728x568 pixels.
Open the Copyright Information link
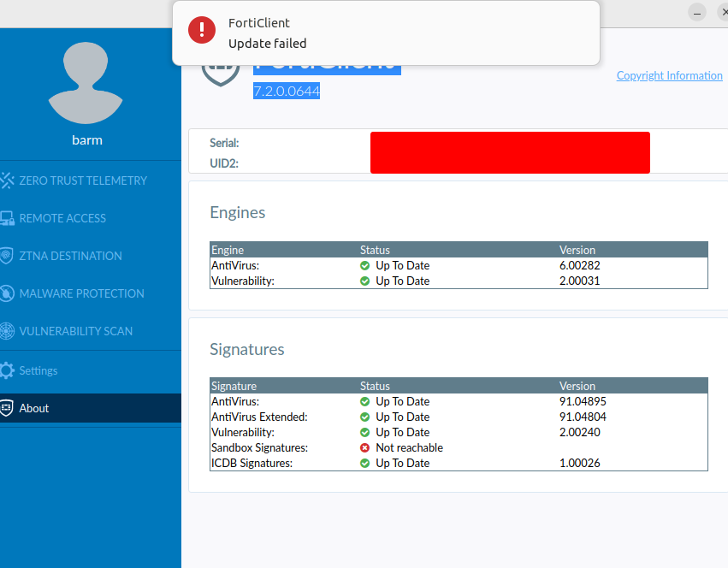669,75
